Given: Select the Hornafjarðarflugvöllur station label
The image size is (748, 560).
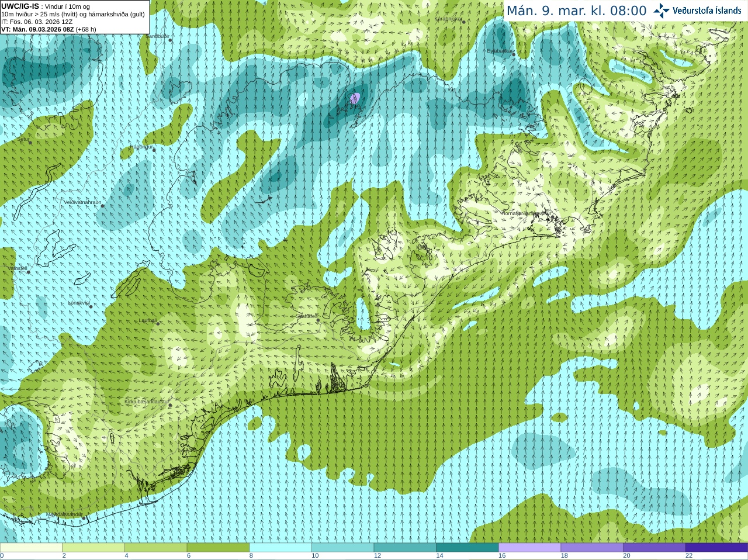Looking at the screenshot, I should tap(526, 213).
